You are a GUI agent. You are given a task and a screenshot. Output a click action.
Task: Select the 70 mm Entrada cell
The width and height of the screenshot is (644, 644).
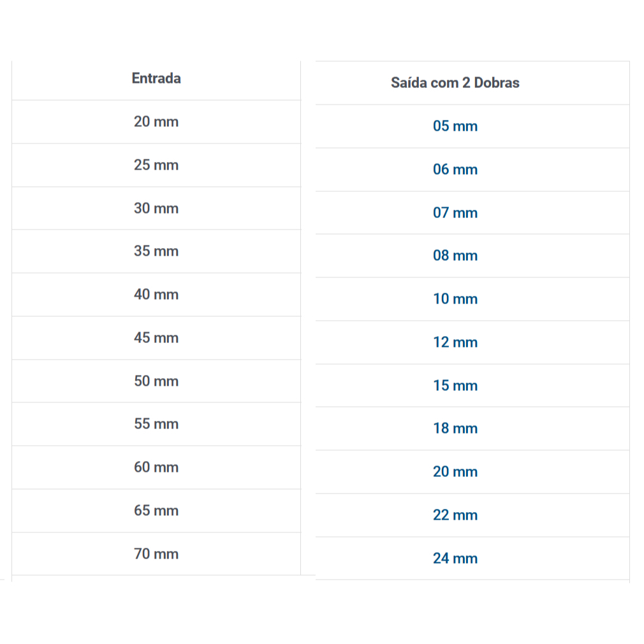click(x=156, y=554)
